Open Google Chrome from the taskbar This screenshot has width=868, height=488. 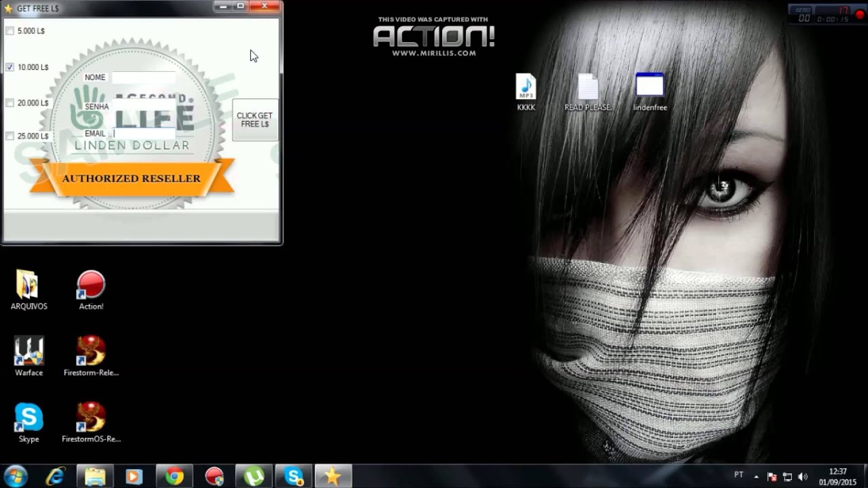point(174,476)
